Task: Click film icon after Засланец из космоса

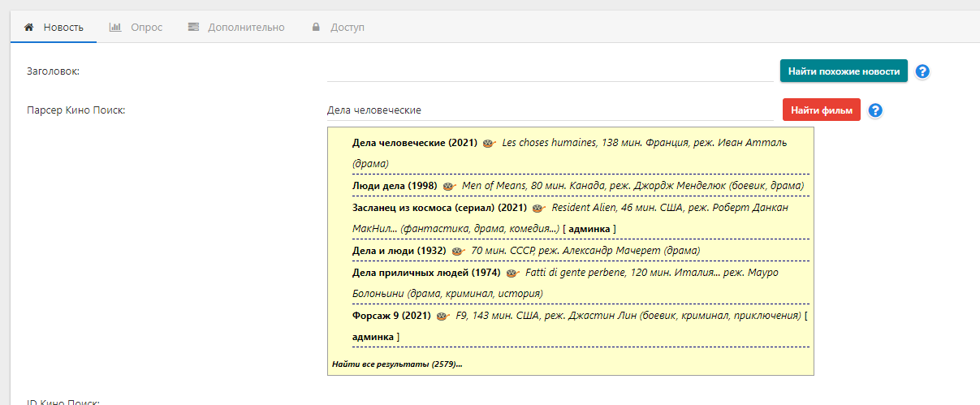Action: pos(538,209)
